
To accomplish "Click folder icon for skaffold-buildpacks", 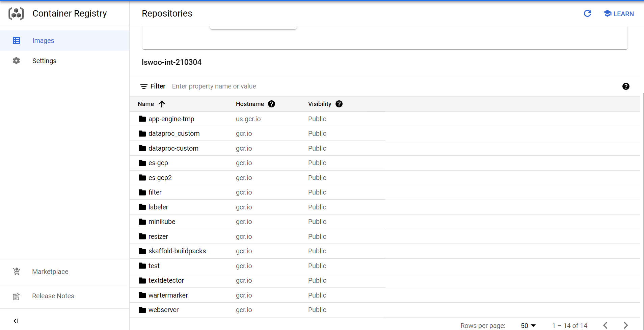I will tap(142, 251).
